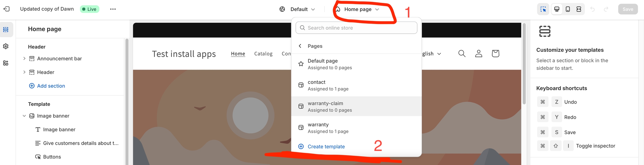The width and height of the screenshot is (644, 165).
Task: Open the Home page template dropdown
Action: [x=358, y=9]
